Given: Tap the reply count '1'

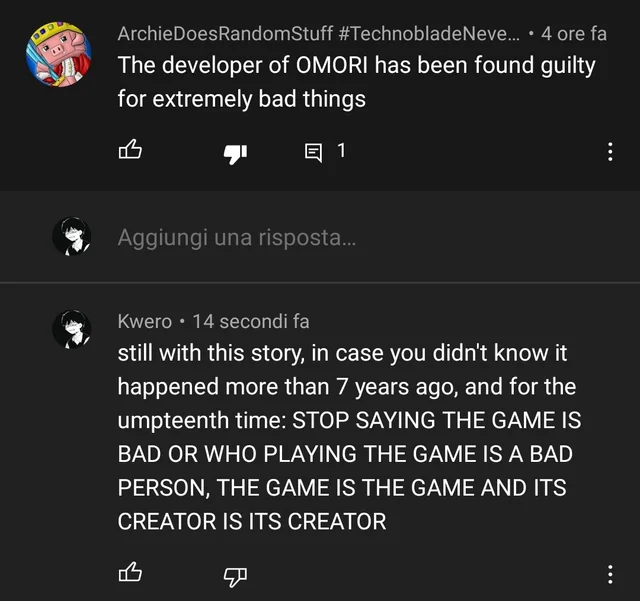Looking at the screenshot, I should [x=341, y=150].
